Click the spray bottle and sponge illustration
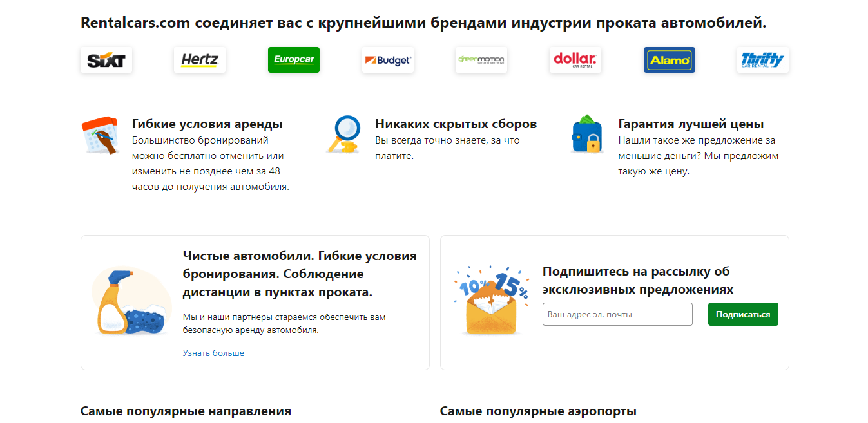The width and height of the screenshot is (868, 423). click(x=131, y=303)
